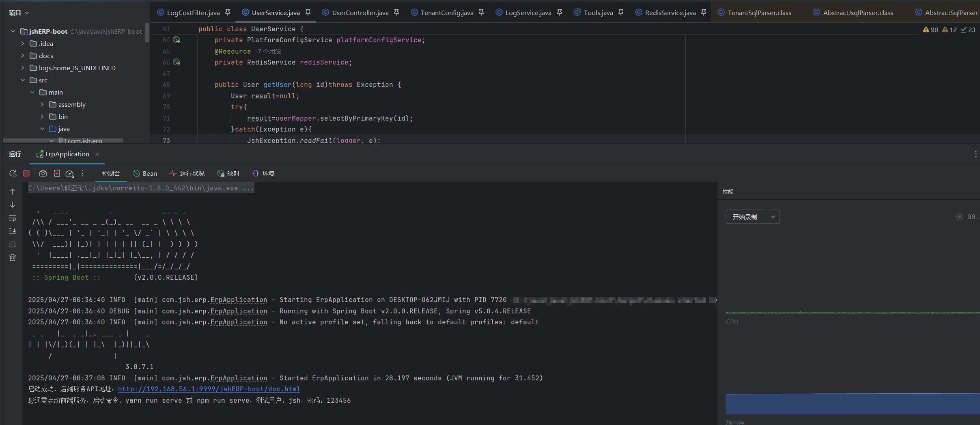Show the 12 weak warnings indicator
This screenshot has width=980, height=425.
point(950,30)
